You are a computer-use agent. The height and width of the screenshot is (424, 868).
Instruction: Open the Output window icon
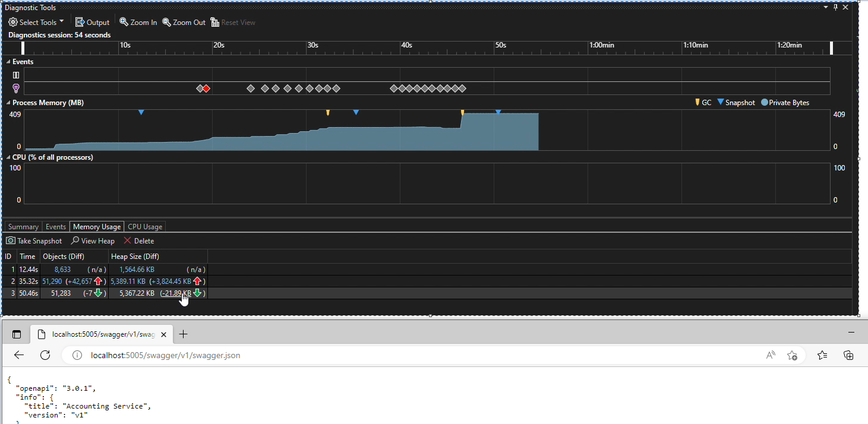pyautogui.click(x=79, y=22)
